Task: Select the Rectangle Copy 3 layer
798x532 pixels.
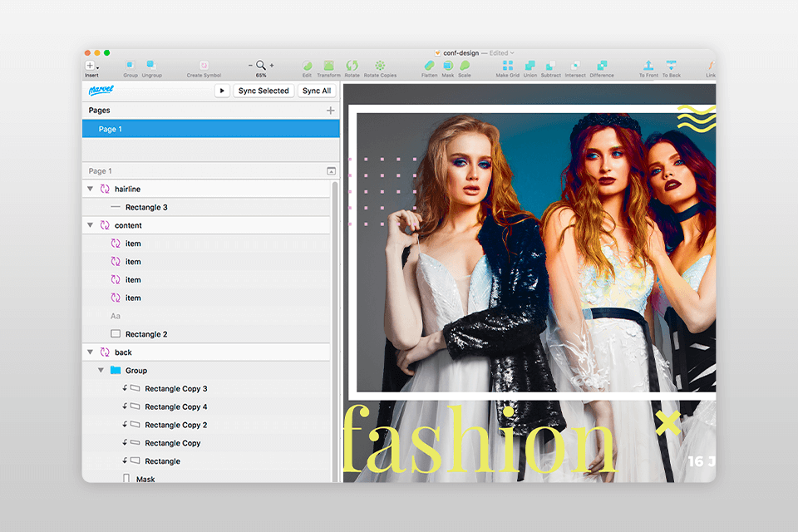Action: pos(176,388)
